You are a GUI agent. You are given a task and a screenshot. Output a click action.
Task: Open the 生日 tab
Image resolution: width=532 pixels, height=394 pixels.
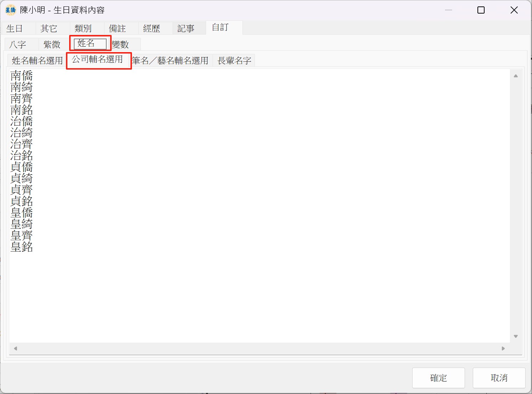(x=15, y=29)
